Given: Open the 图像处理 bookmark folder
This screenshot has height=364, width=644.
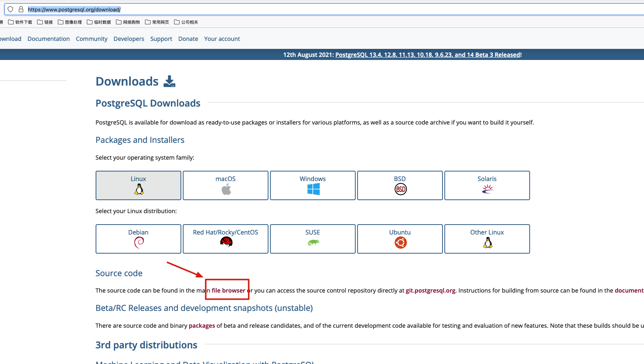Looking at the screenshot, I should pos(70,22).
